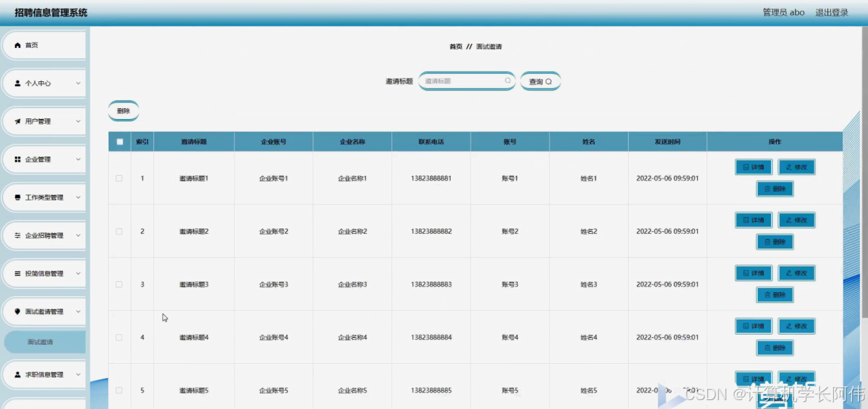
Task: Click 删除 for 邀请标题1 row
Action: 775,189
